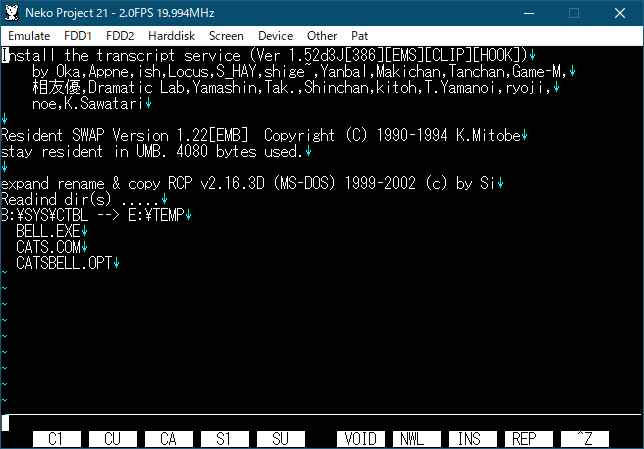Open the FDD1 menu
The height and width of the screenshot is (449, 644).
(x=78, y=36)
